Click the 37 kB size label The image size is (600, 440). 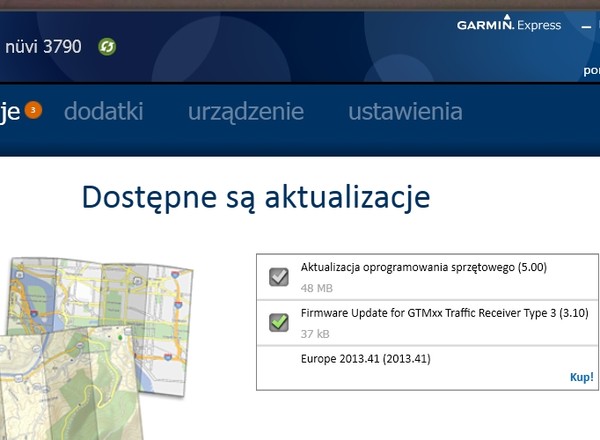315,334
